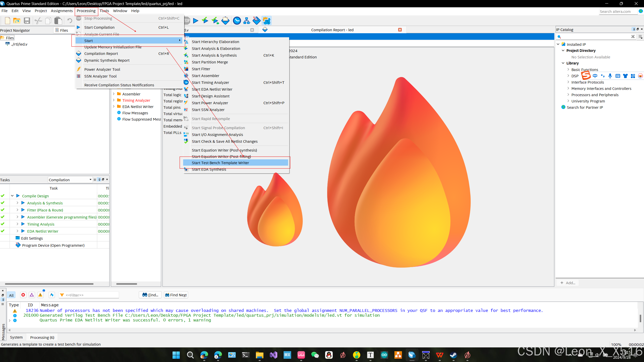Click the Chip Planner toolbar icon
Viewport: 644px width, 362px height.
tap(266, 21)
